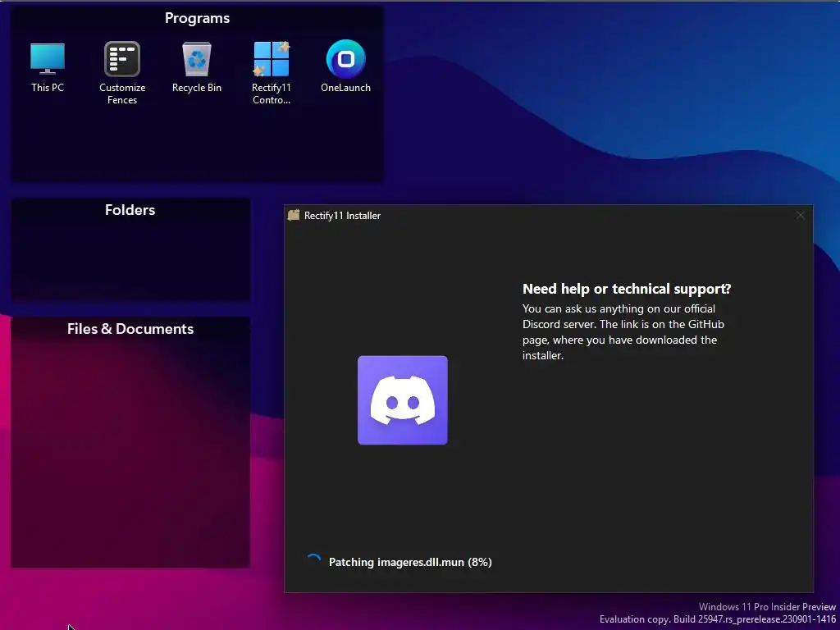Screen dimensions: 840x630
Task: Click the Folders fence title
Action: point(130,210)
